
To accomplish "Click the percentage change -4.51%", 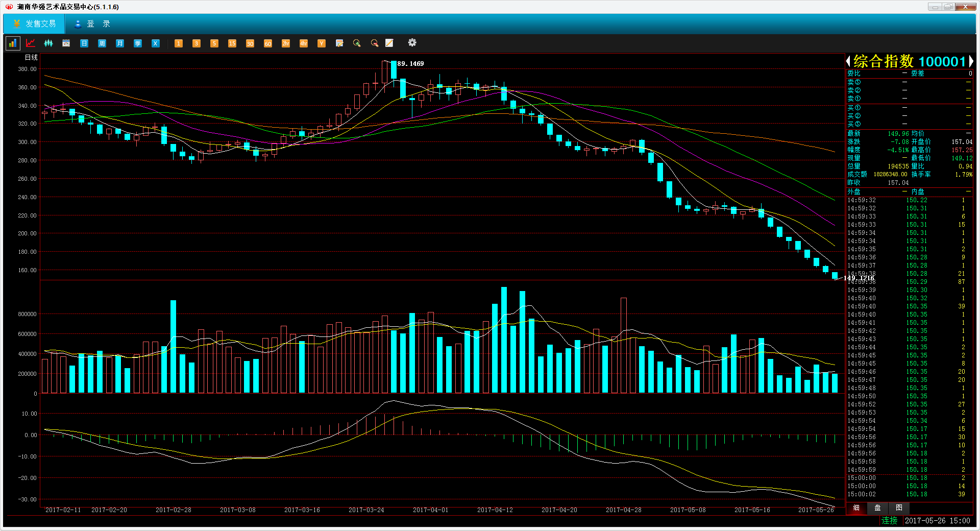I will (x=898, y=150).
